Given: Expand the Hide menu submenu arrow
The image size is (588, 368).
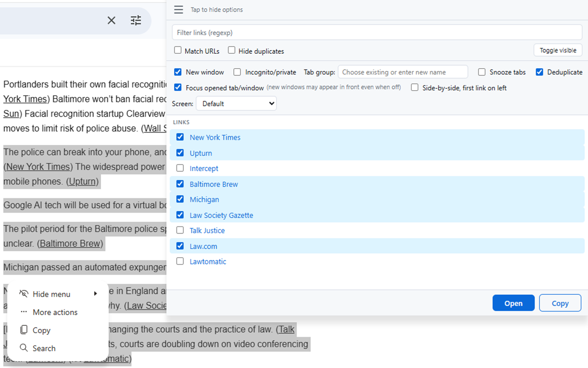Looking at the screenshot, I should (96, 294).
